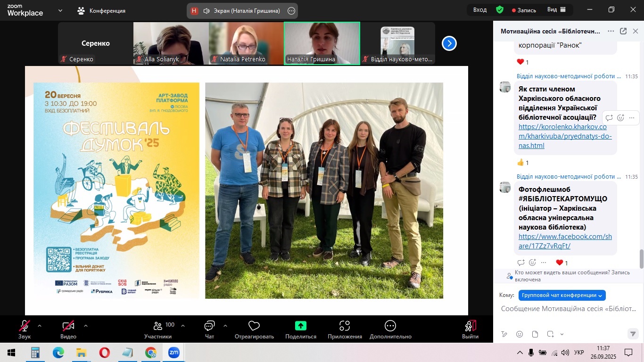The image size is (644, 362).
Task: Focus the Сообщение message input field
Action: (569, 309)
